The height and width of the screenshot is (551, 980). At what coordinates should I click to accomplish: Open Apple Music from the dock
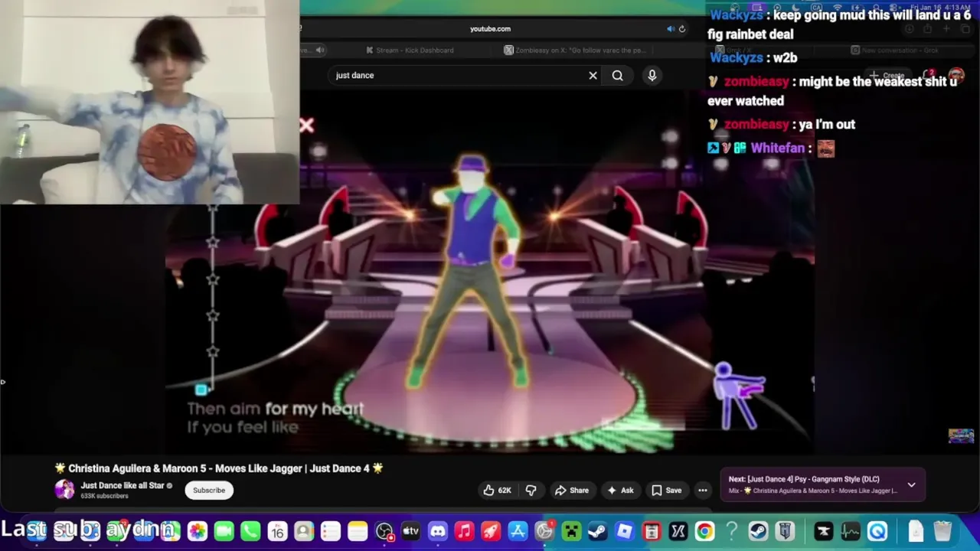tap(464, 530)
